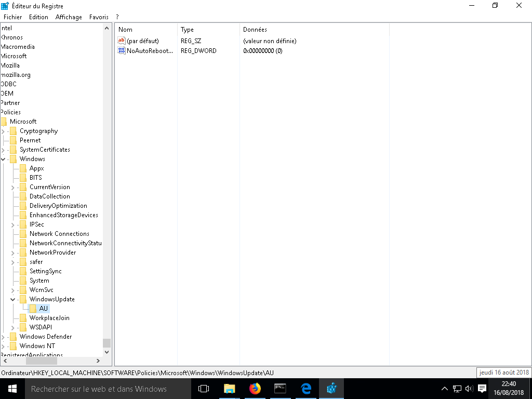
Task: Expand the NetworkProvider key
Action: tap(13, 253)
